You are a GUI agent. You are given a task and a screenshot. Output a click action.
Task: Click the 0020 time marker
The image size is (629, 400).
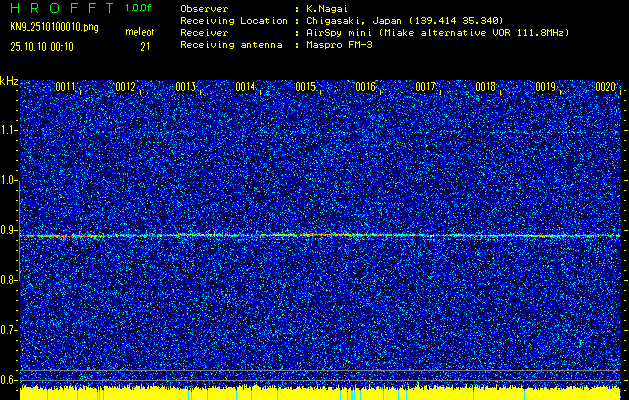[605, 87]
